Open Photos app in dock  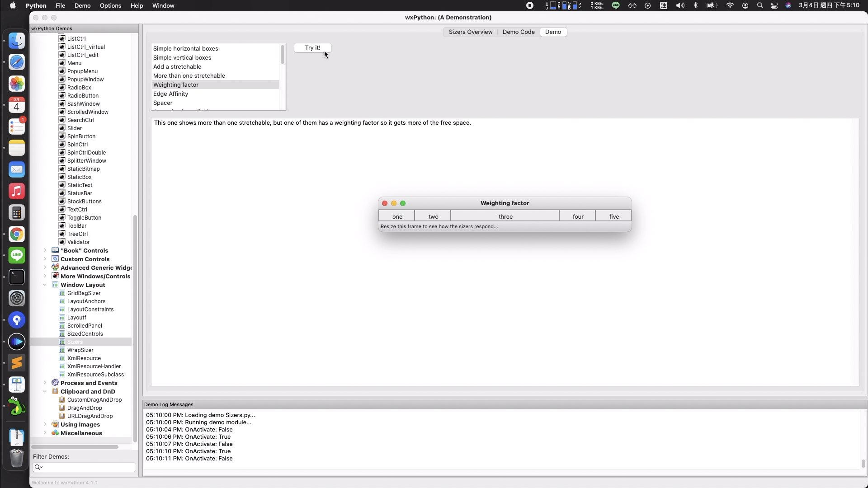point(17,84)
